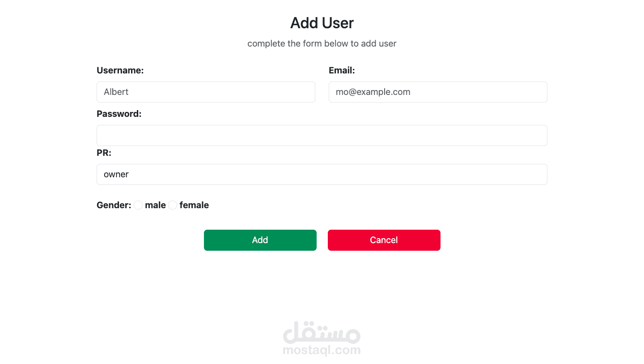
Task: Click the Password: field label
Action: click(x=119, y=114)
